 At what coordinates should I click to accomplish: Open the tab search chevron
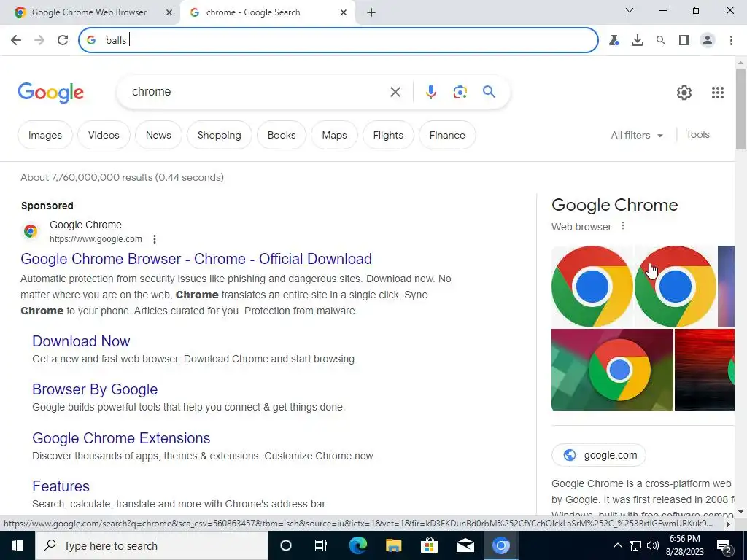coord(630,10)
